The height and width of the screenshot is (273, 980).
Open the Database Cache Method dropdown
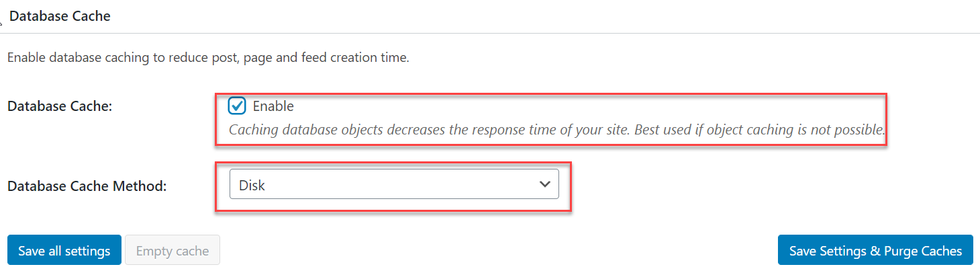point(394,184)
